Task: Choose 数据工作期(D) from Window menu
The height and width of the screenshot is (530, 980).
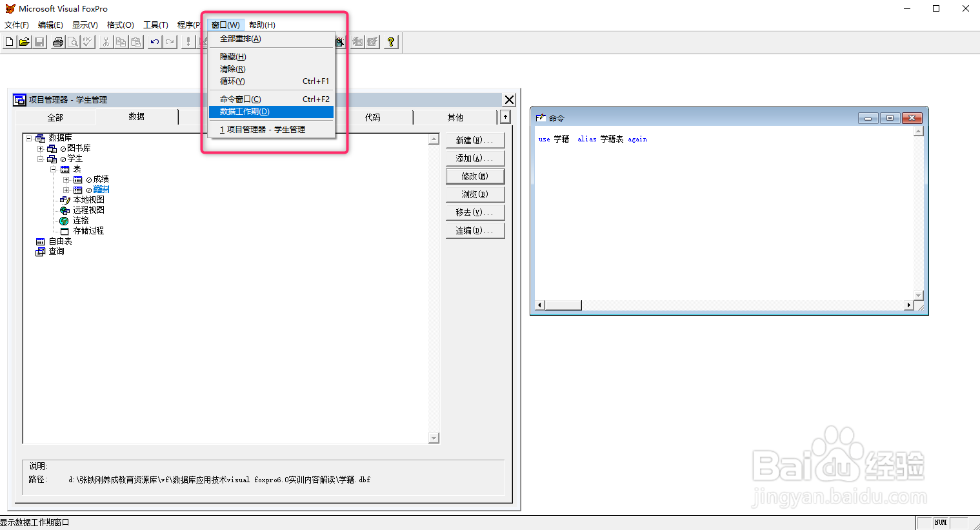Action: click(x=271, y=112)
